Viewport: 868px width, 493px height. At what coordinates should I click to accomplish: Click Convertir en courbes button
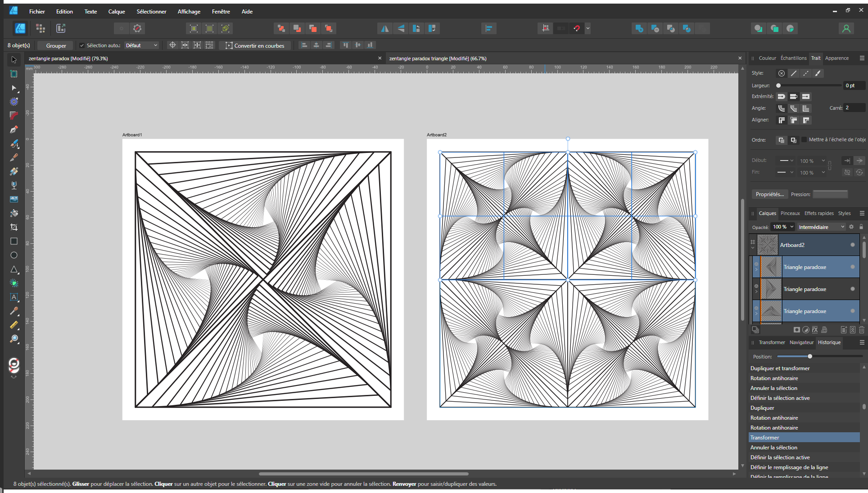(x=255, y=45)
